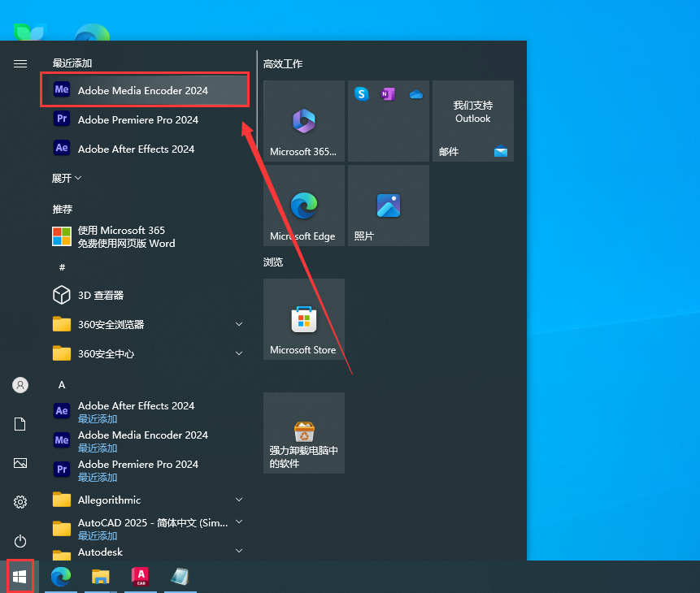Screen dimensions: 700x593
Task: Click the 高效工作 group heading
Action: point(283,64)
